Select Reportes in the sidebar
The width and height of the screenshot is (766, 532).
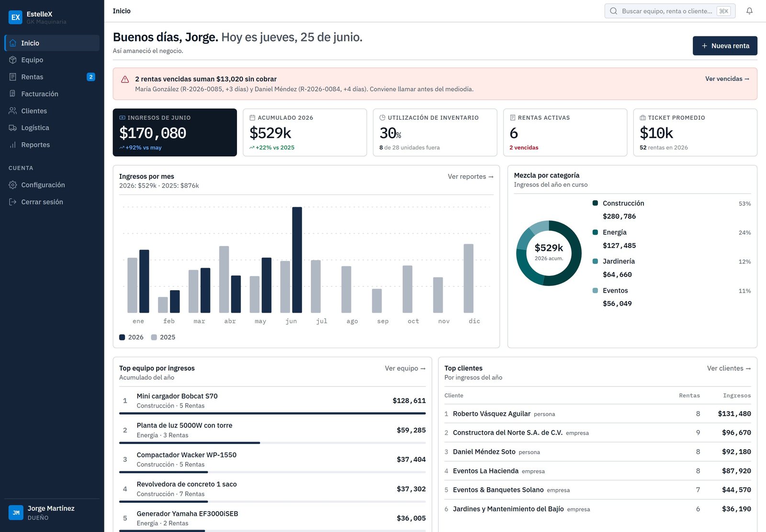[52, 145]
